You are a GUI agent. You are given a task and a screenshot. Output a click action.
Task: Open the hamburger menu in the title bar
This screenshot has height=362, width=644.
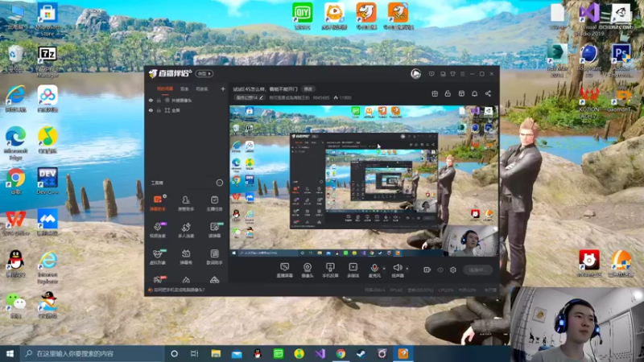coord(462,74)
